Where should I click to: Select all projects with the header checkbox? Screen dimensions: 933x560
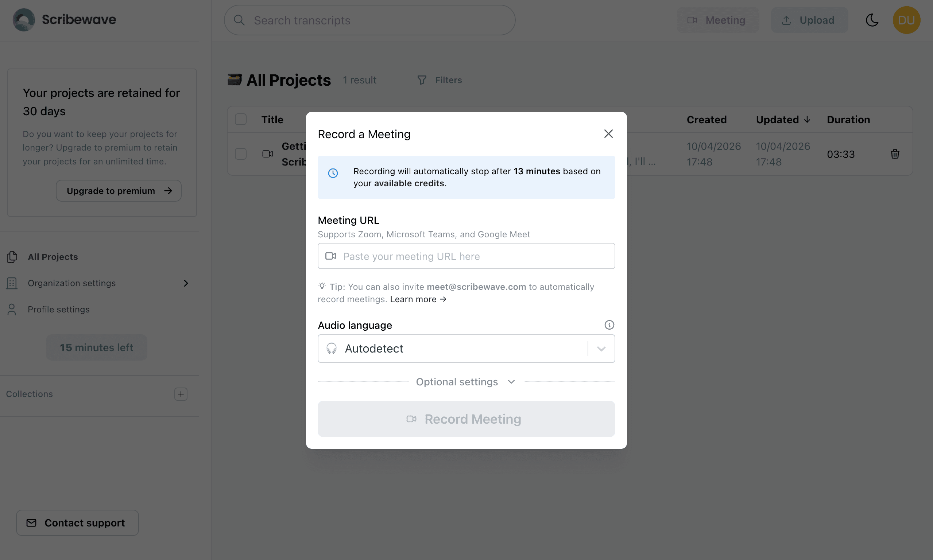point(240,119)
